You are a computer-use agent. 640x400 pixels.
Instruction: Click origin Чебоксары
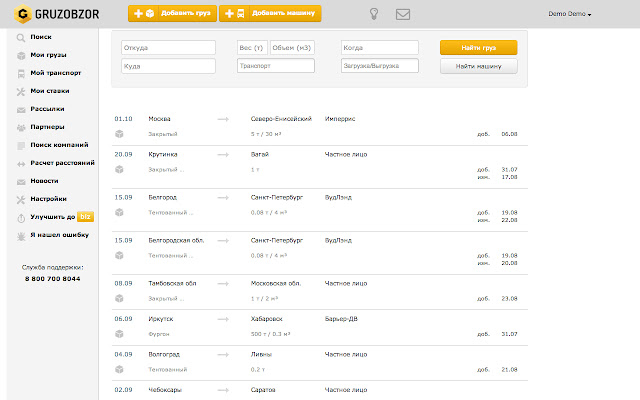point(165,390)
